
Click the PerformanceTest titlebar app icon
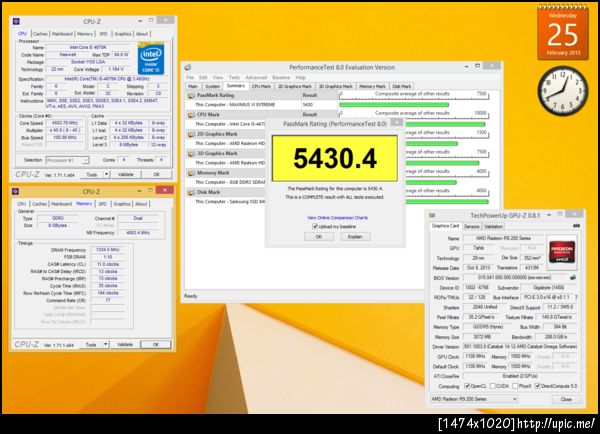click(x=188, y=67)
